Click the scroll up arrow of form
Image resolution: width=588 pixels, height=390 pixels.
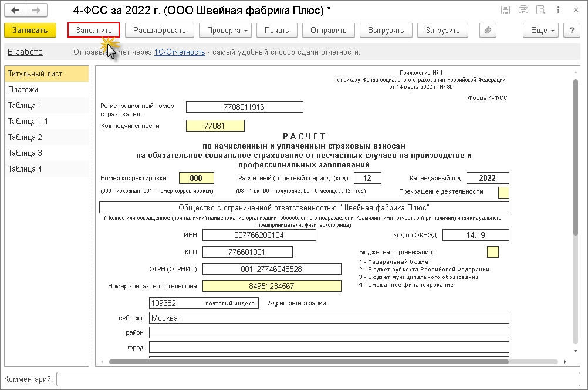pyautogui.click(x=576, y=72)
